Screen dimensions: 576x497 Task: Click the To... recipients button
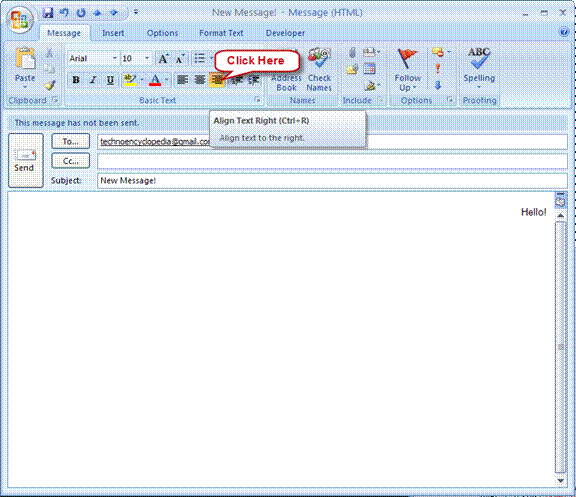pos(71,141)
